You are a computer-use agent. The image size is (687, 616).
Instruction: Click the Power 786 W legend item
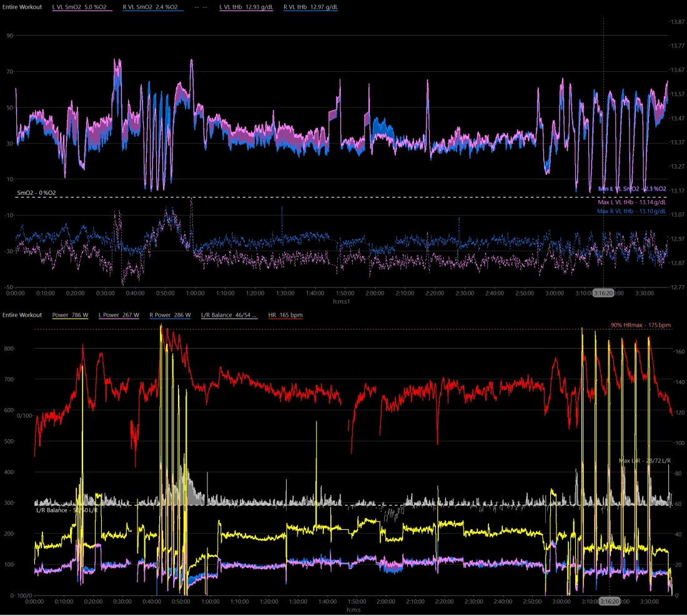point(70,315)
